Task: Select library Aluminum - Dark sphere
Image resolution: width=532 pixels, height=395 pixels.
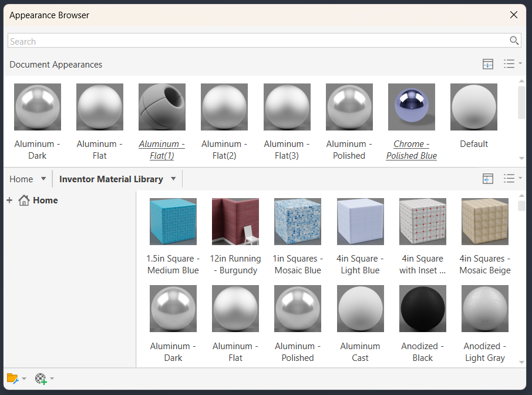Action: [x=173, y=309]
